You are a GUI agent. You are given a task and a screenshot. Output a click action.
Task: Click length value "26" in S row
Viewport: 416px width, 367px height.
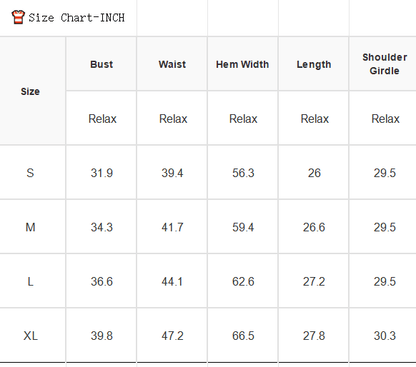pos(314,173)
